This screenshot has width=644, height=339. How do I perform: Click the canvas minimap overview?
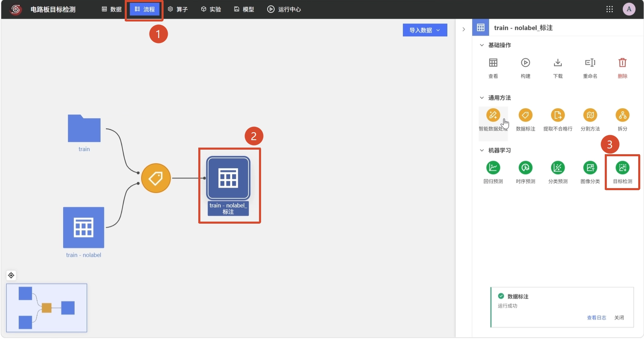point(47,308)
